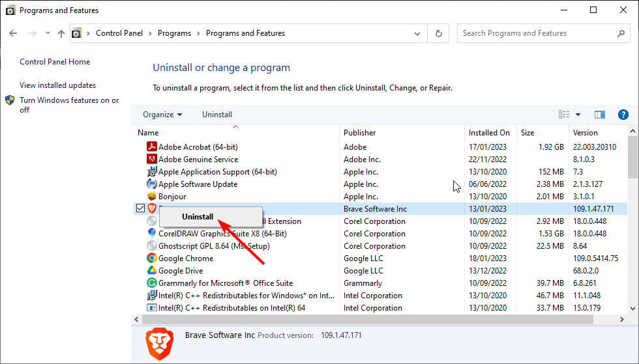Click the Control Panel icon in the address bar

tap(77, 33)
